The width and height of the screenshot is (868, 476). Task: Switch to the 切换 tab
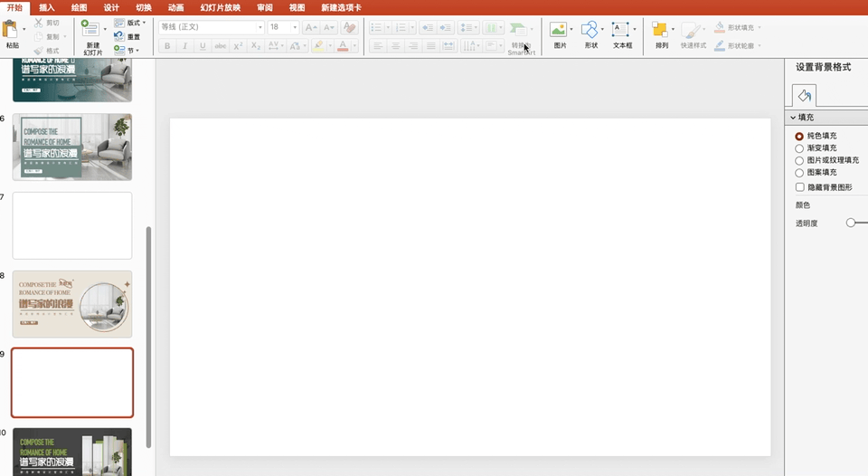click(x=144, y=7)
